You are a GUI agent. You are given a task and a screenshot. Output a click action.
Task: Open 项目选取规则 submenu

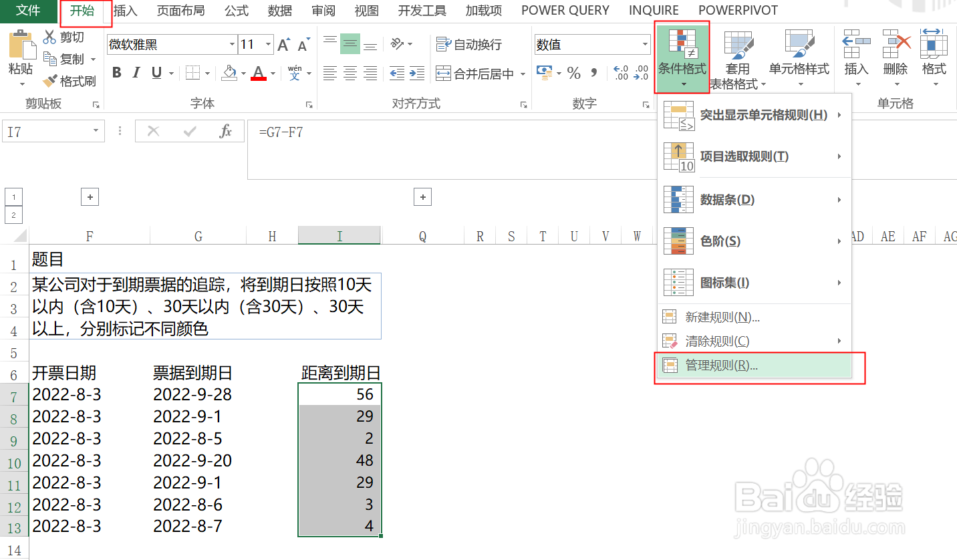754,156
